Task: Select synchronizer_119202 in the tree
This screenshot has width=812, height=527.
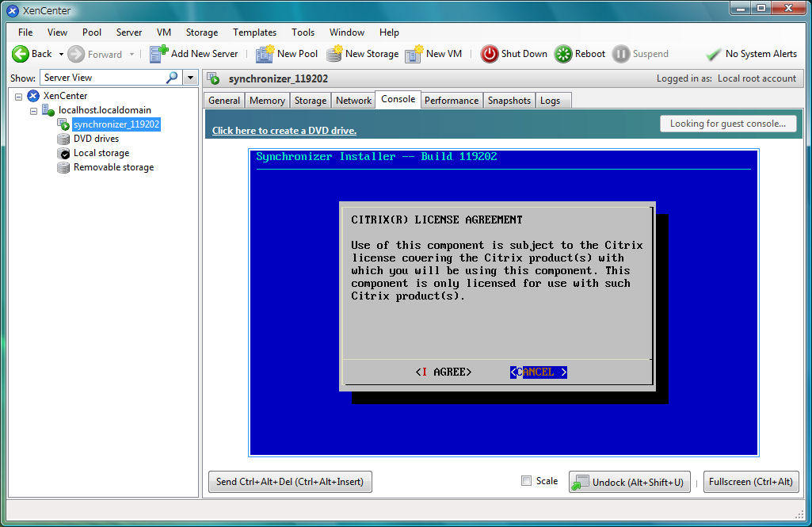Action: click(116, 124)
